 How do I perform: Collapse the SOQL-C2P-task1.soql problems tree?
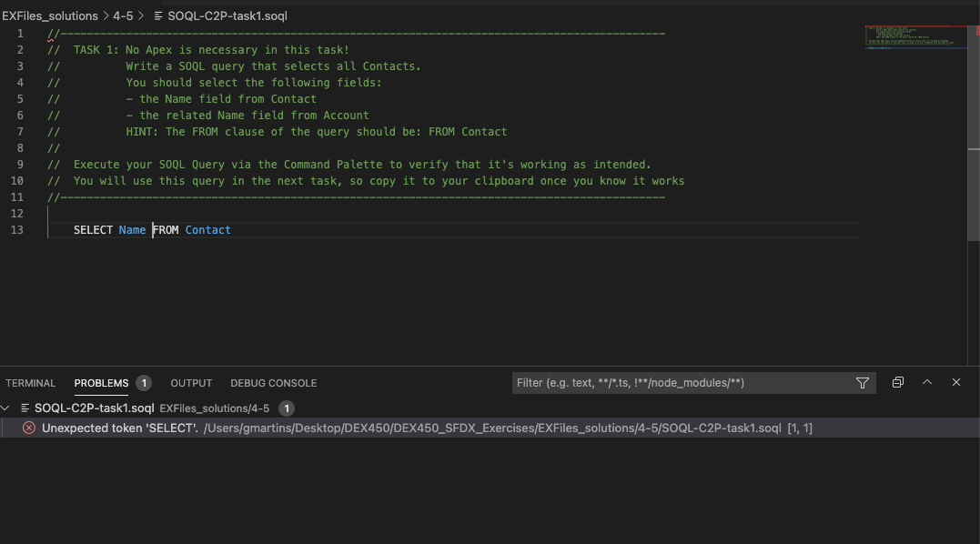pyautogui.click(x=7, y=408)
